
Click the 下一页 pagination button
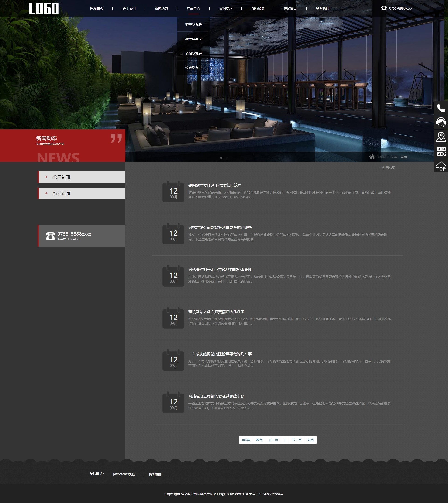(x=296, y=440)
